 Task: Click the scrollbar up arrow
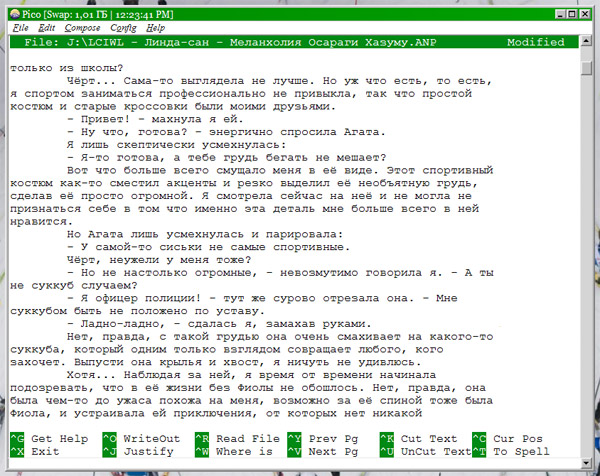[x=586, y=41]
